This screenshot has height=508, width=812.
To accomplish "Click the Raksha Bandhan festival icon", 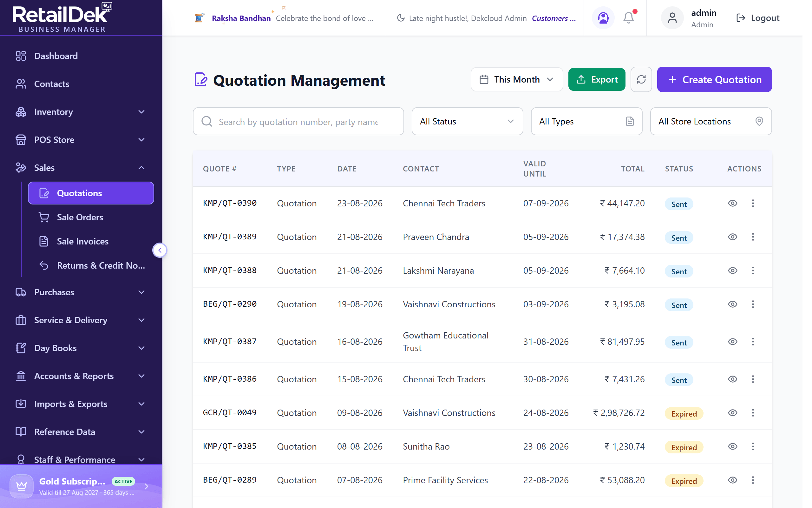I will pyautogui.click(x=199, y=18).
